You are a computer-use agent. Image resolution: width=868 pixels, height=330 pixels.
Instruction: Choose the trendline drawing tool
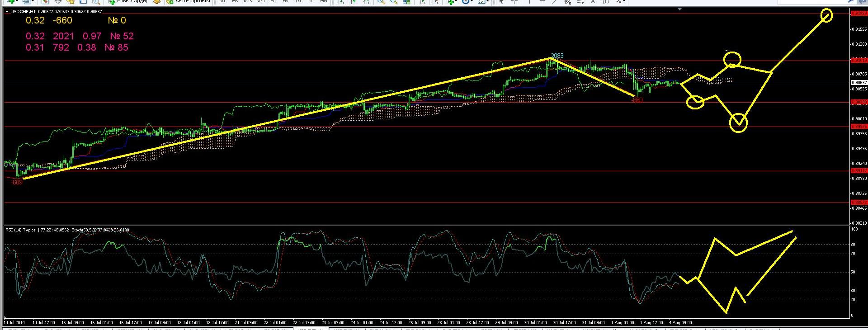point(554,1)
